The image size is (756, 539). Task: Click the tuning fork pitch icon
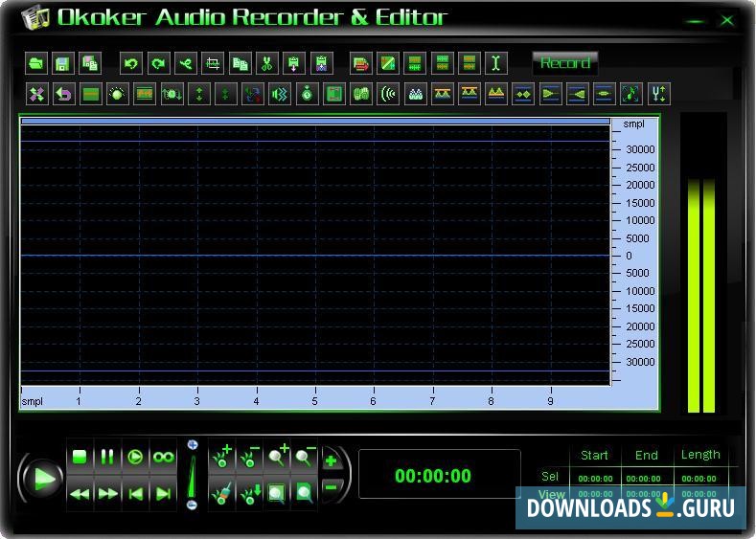[658, 94]
